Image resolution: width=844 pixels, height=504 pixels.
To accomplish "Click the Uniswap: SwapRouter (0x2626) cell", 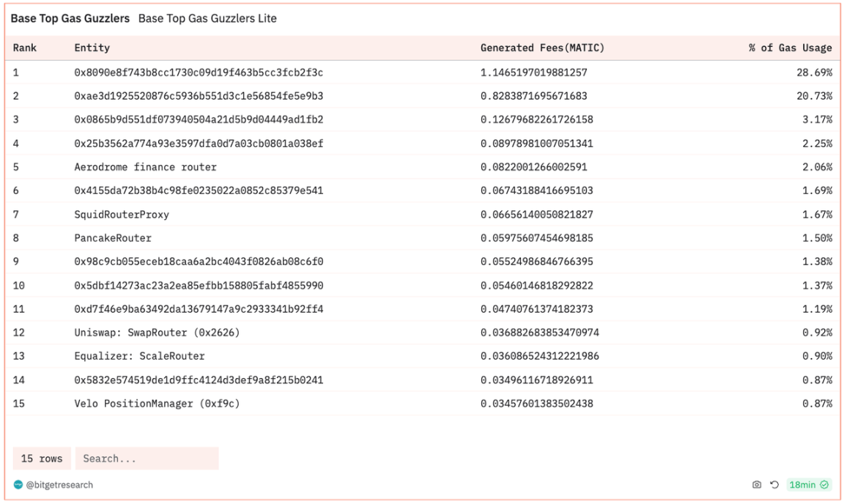I will 157,333.
